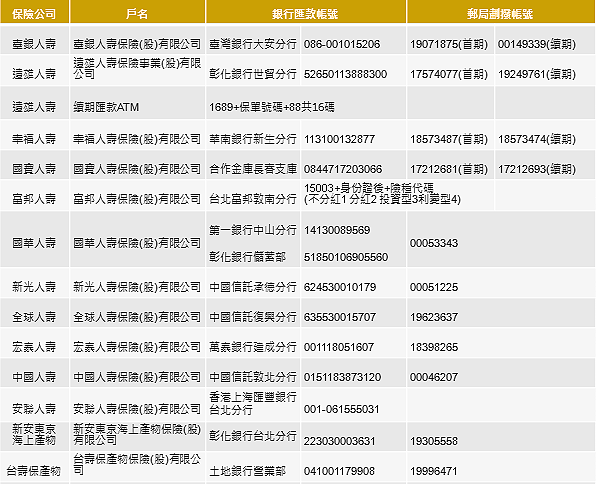Select 遠雄人壽 in the 彰化銀行世貿分行 row
The image size is (596, 484).
click(x=34, y=74)
